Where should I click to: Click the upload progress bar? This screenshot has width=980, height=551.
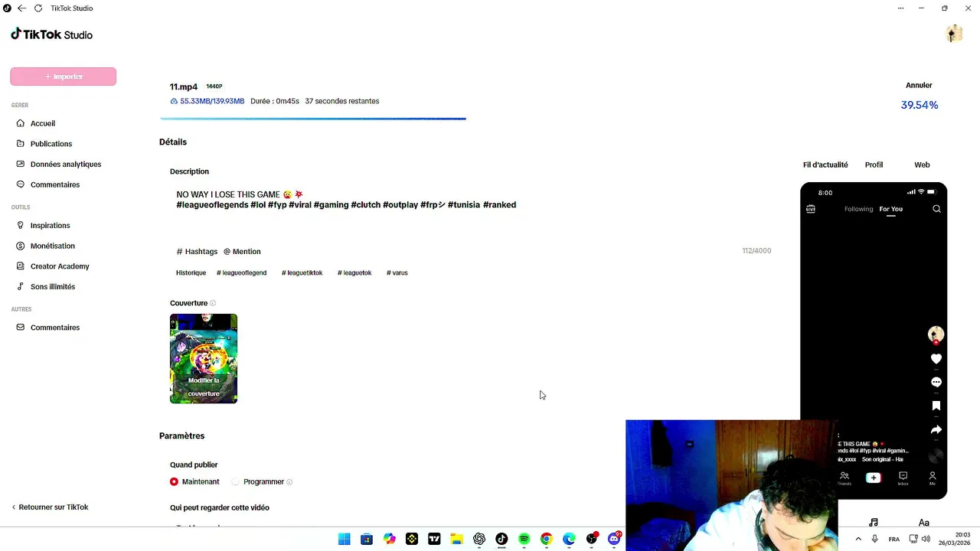312,119
